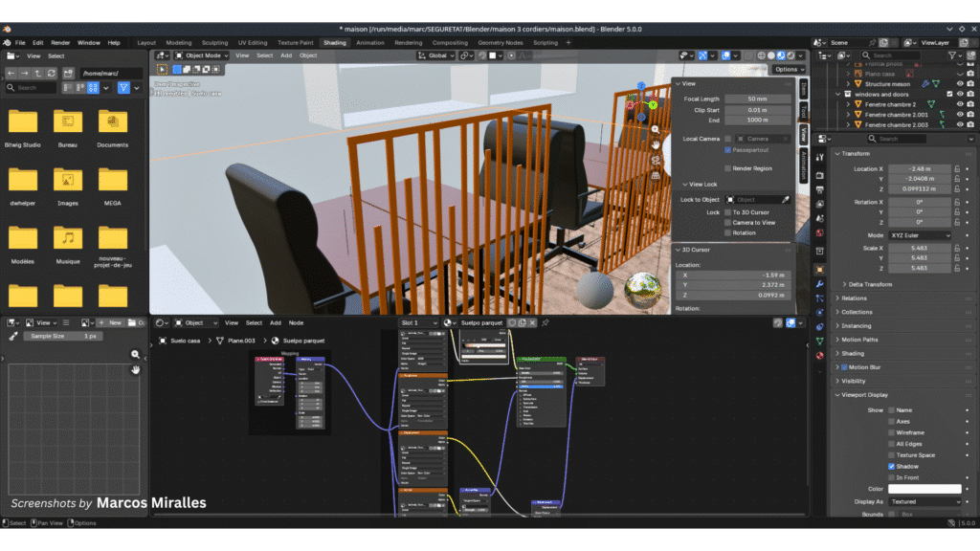Disable the Passepartout checkbox

728,150
